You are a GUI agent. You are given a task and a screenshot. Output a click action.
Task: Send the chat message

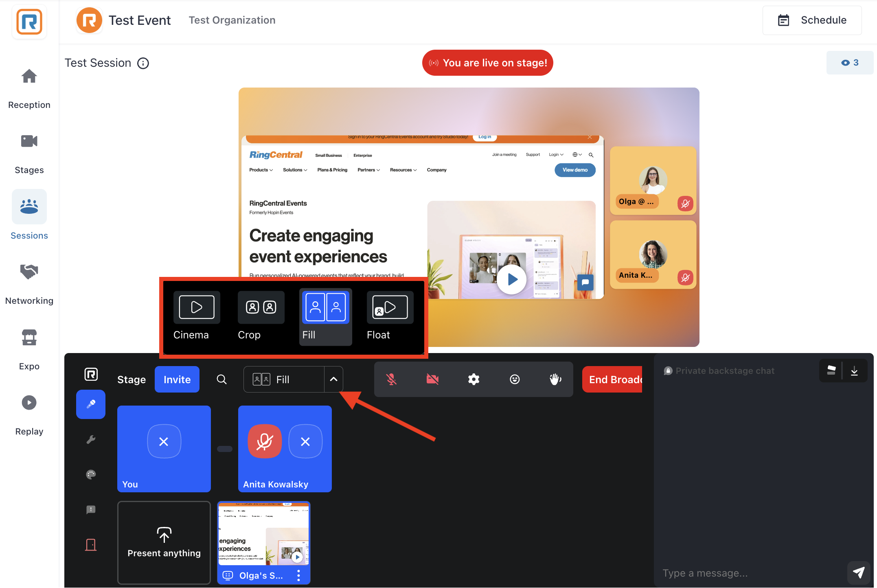click(x=859, y=573)
